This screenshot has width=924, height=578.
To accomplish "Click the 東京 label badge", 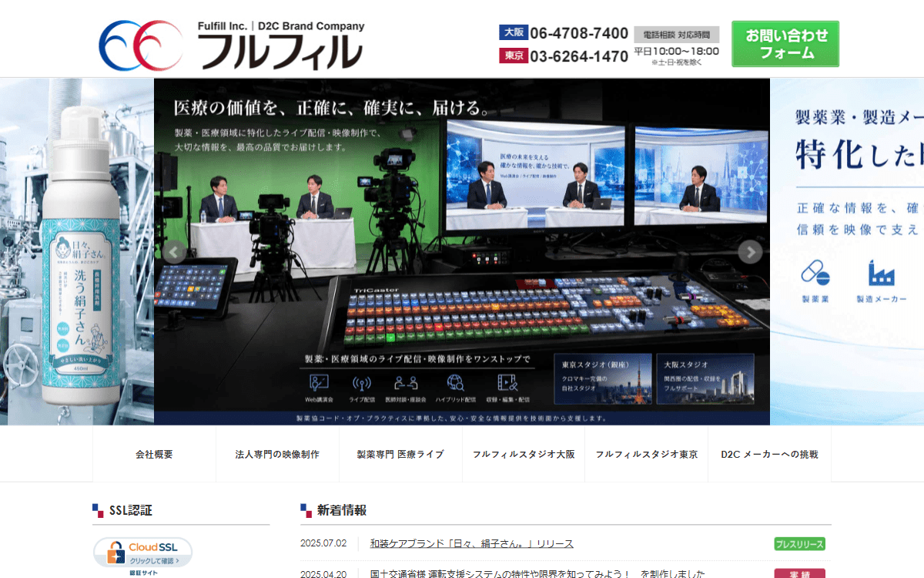I will coord(514,55).
